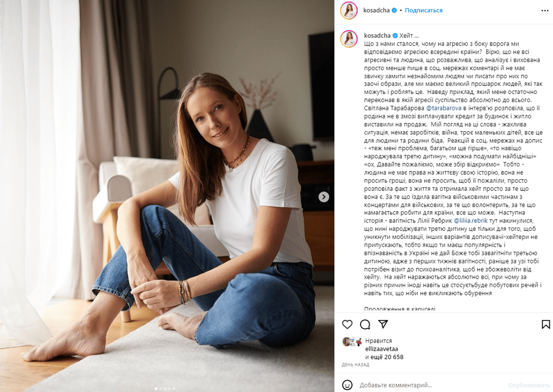Open the ellizaavetaa liker profile

382,349
